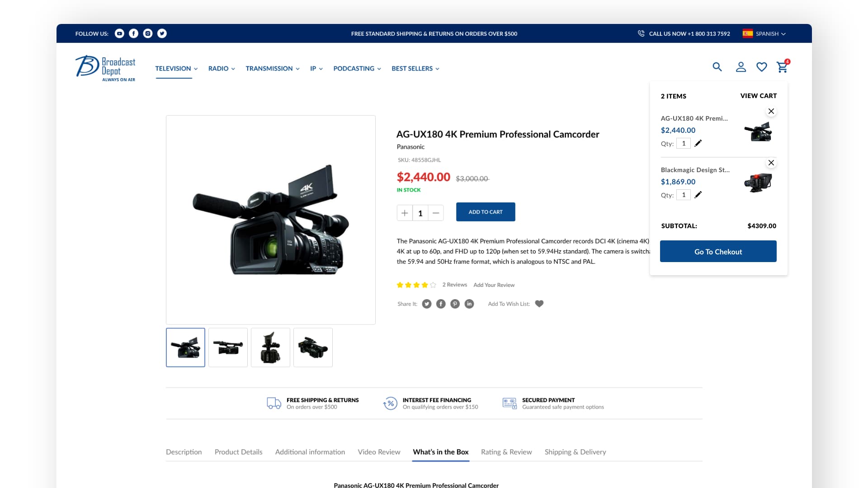Switch to the Shipping & Delivery tab
The height and width of the screenshot is (488, 868).
tap(576, 452)
